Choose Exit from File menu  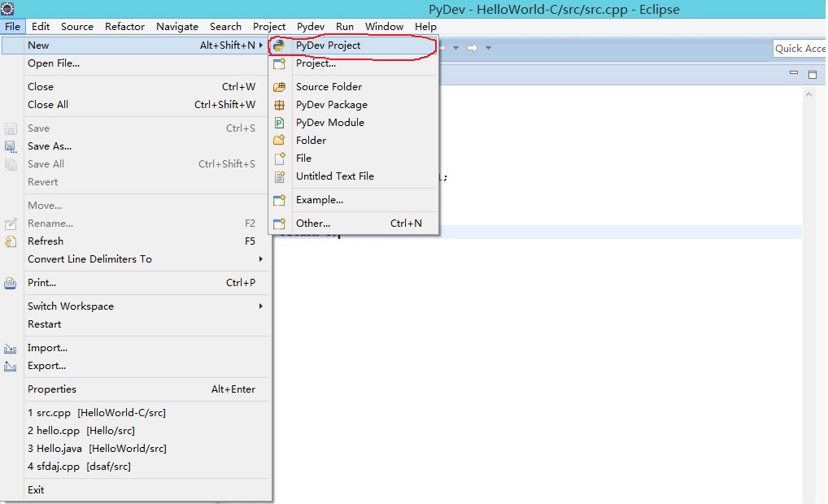[137, 489]
